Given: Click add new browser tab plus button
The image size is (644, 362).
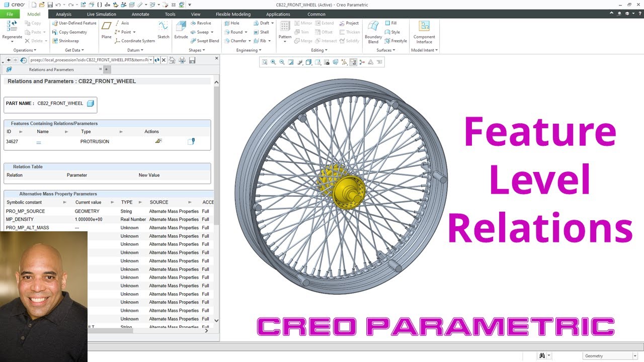Looking at the screenshot, I should (x=106, y=69).
